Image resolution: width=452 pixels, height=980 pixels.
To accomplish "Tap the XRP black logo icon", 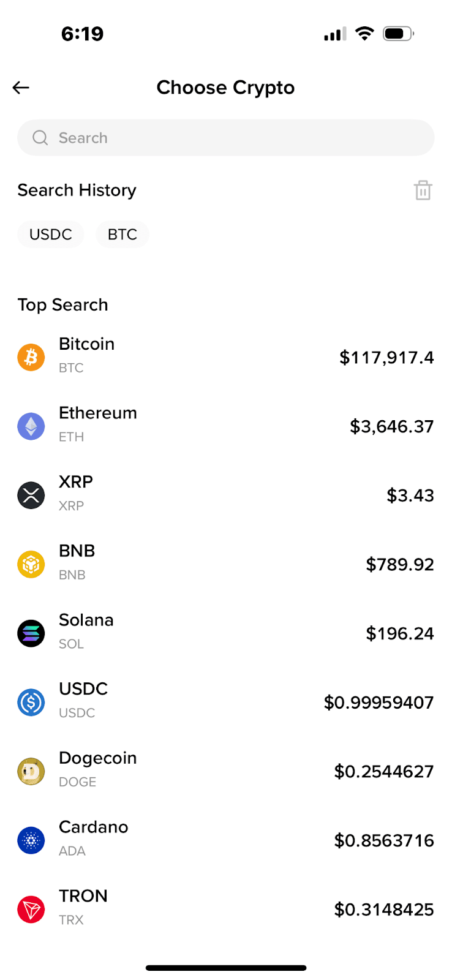I will coord(31,496).
